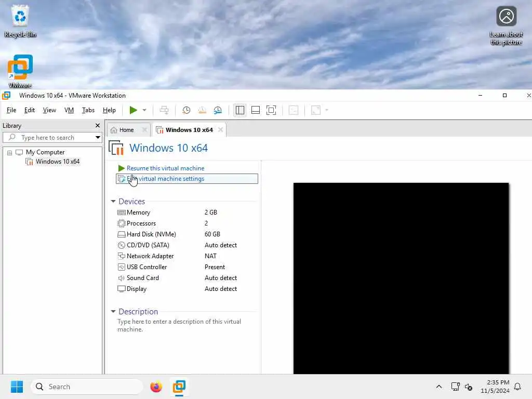Click the Hard Disk (NVMe) device icon

coord(122,234)
